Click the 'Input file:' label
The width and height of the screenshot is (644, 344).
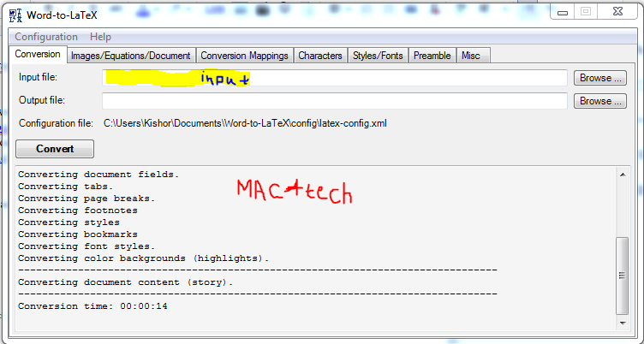[39, 77]
